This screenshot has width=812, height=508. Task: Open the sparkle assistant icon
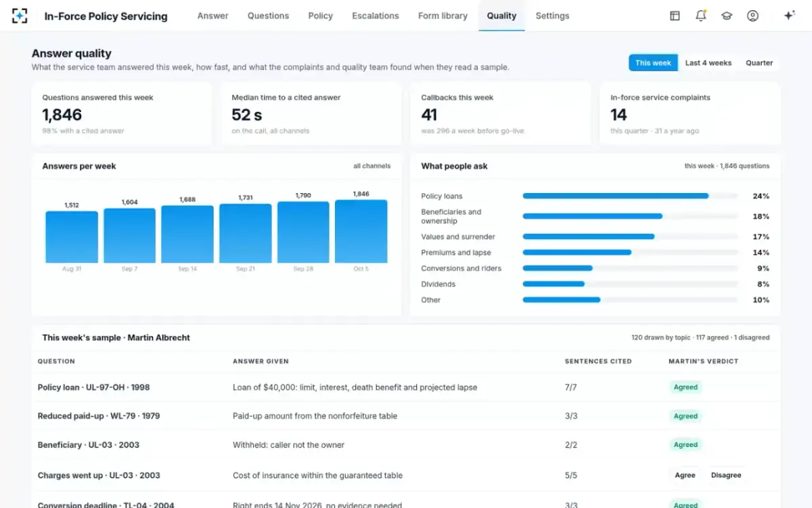(x=789, y=16)
